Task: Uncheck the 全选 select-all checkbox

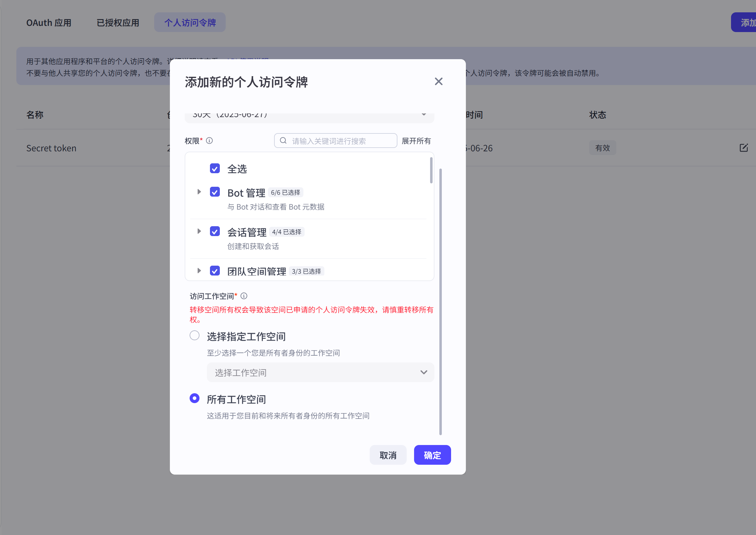Action: tap(215, 168)
